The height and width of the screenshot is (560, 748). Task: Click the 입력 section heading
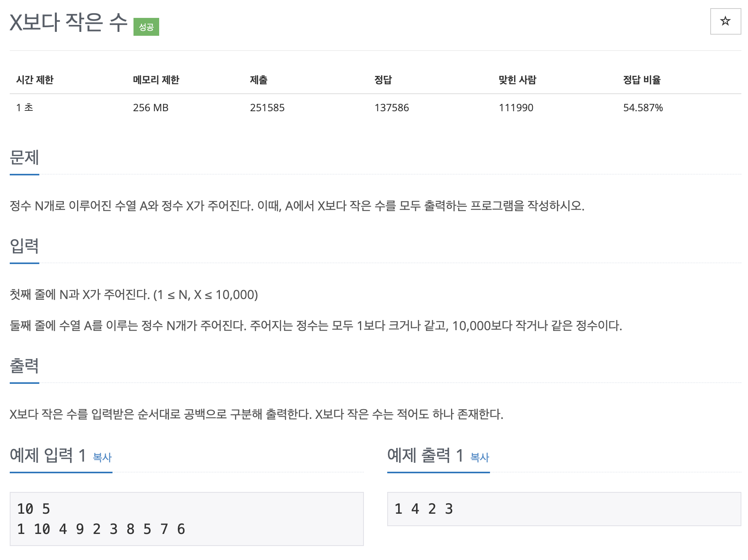(24, 245)
